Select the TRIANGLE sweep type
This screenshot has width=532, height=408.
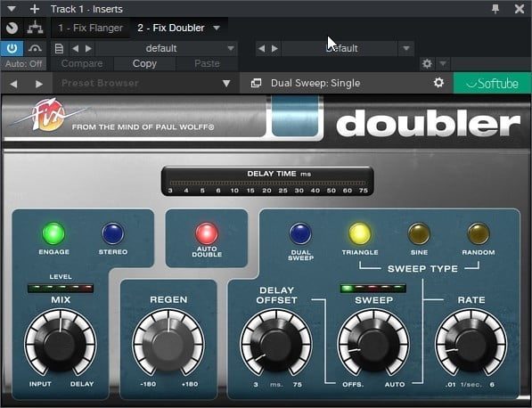[360, 233]
